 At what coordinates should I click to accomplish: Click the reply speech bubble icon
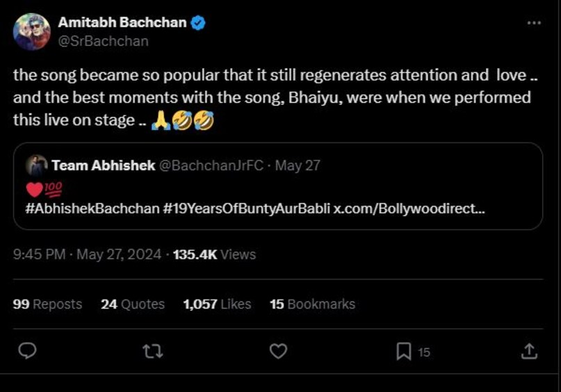pos(27,352)
